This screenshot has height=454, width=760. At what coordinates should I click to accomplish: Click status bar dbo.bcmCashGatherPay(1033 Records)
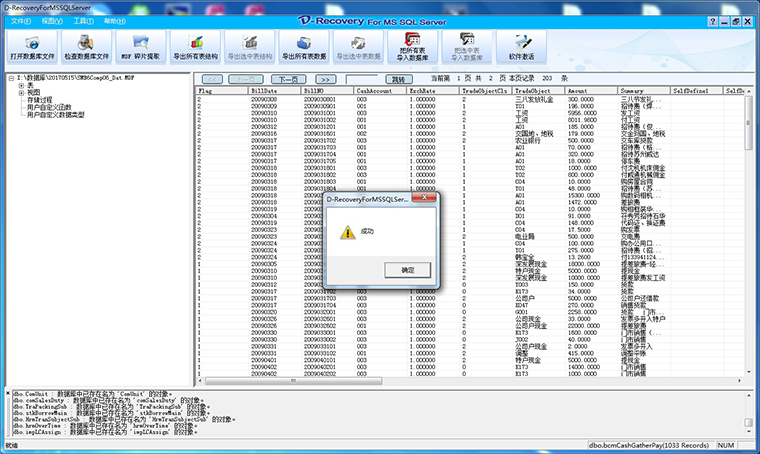click(649, 445)
